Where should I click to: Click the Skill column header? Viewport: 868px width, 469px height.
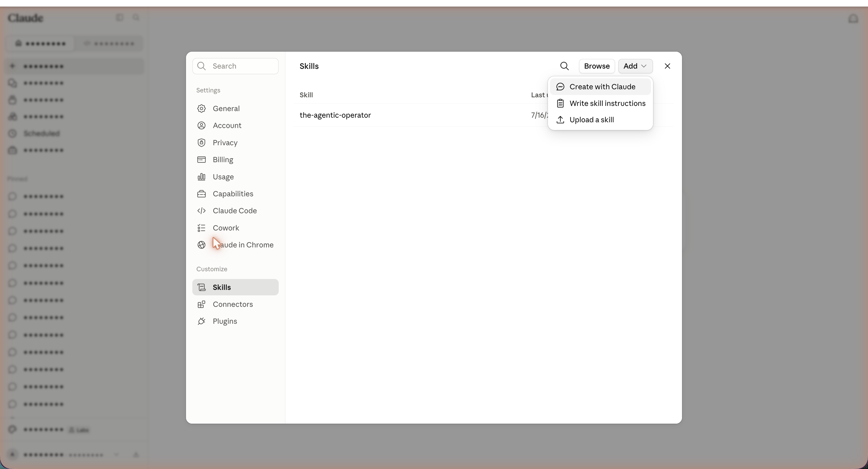(306, 95)
